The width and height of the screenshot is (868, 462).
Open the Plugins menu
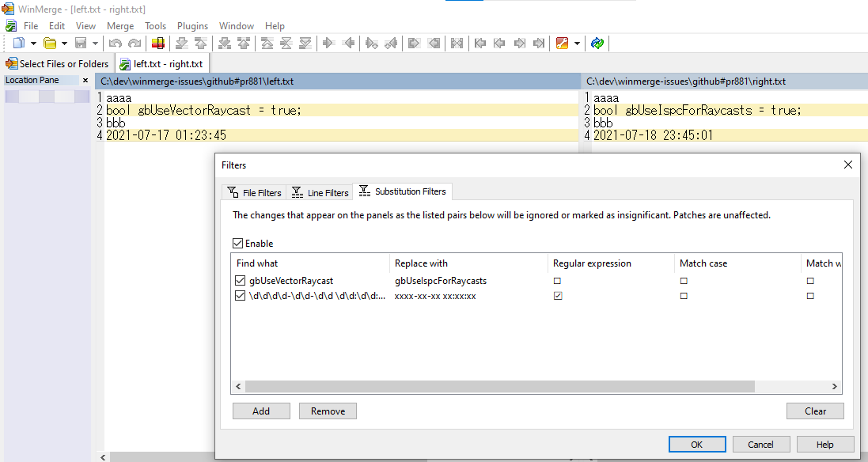tap(192, 26)
